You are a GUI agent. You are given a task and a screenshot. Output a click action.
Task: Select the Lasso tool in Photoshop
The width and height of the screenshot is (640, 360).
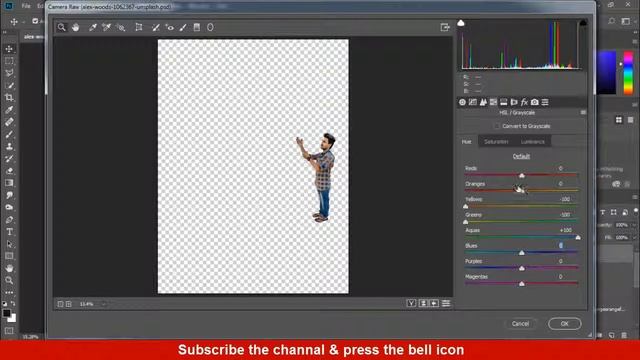click(9, 73)
